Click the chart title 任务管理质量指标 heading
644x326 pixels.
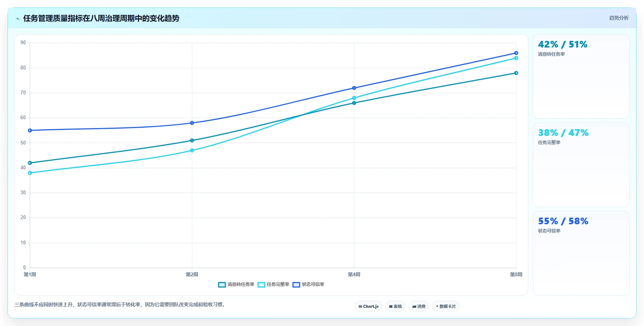point(101,18)
